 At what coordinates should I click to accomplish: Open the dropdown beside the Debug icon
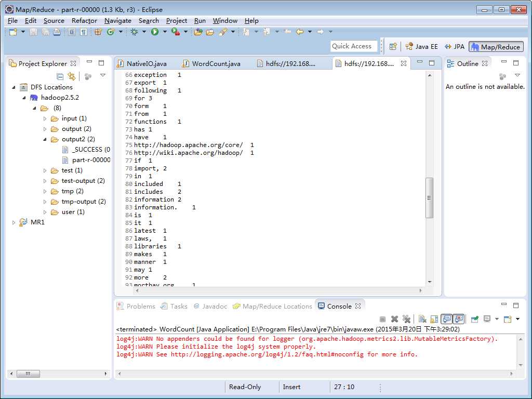144,32
